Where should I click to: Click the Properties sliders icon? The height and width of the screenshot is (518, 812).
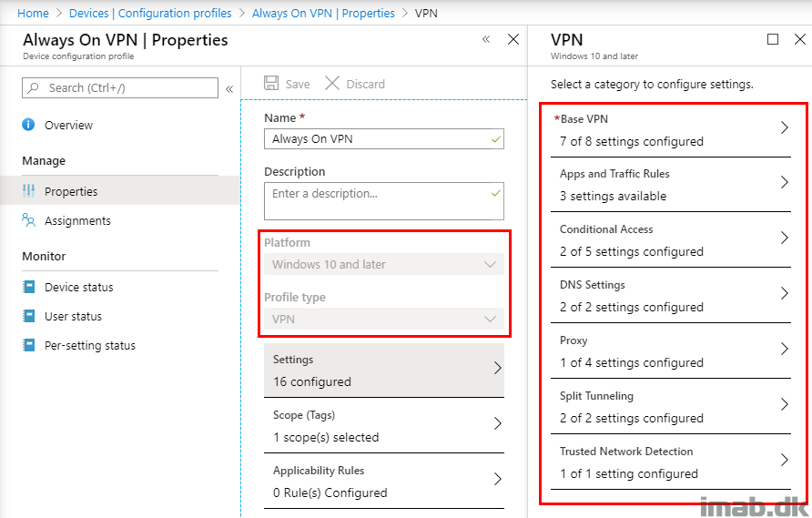(28, 191)
